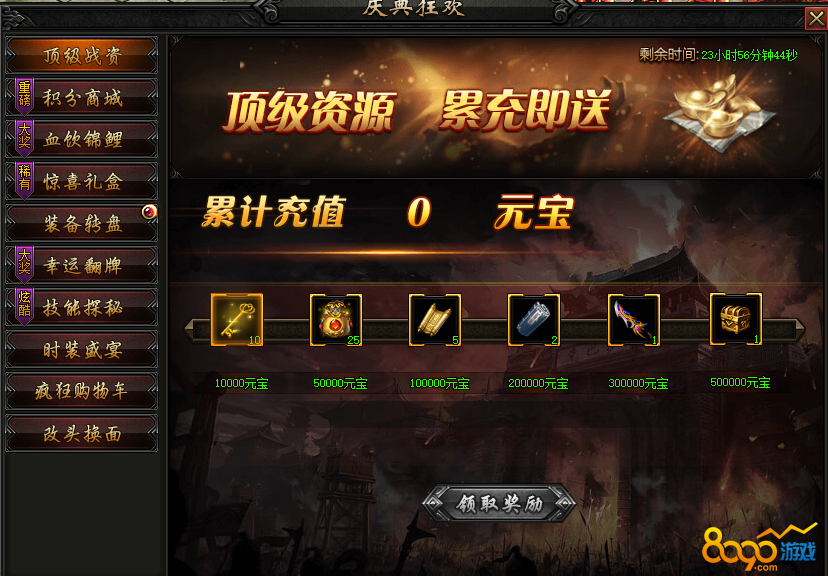Claim rewards with the 领取奖励 button

click(x=499, y=503)
